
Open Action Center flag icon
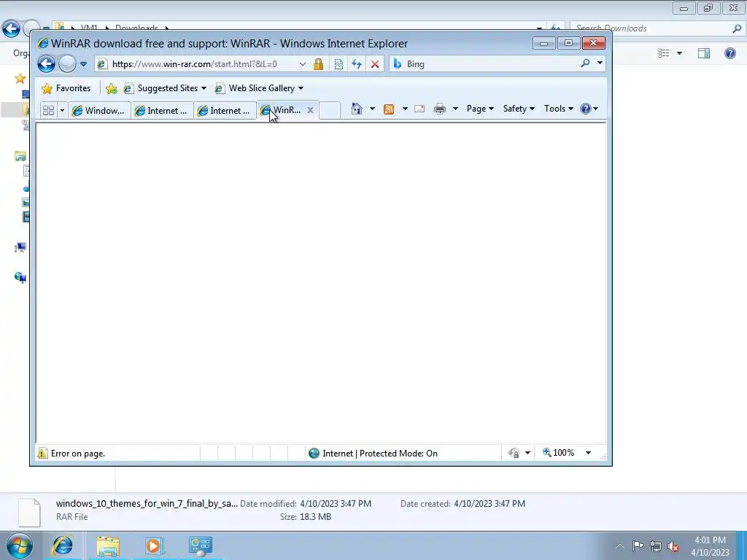638,546
